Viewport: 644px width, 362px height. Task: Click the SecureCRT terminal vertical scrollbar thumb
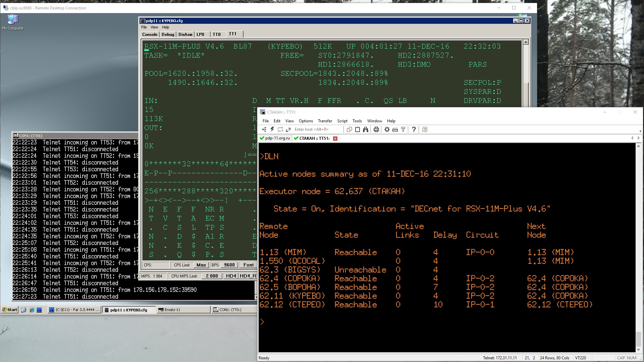pyautogui.click(x=638, y=339)
